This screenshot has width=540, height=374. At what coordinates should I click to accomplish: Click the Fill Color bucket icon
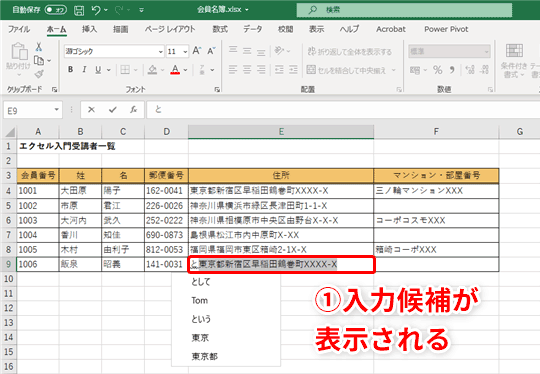point(152,70)
